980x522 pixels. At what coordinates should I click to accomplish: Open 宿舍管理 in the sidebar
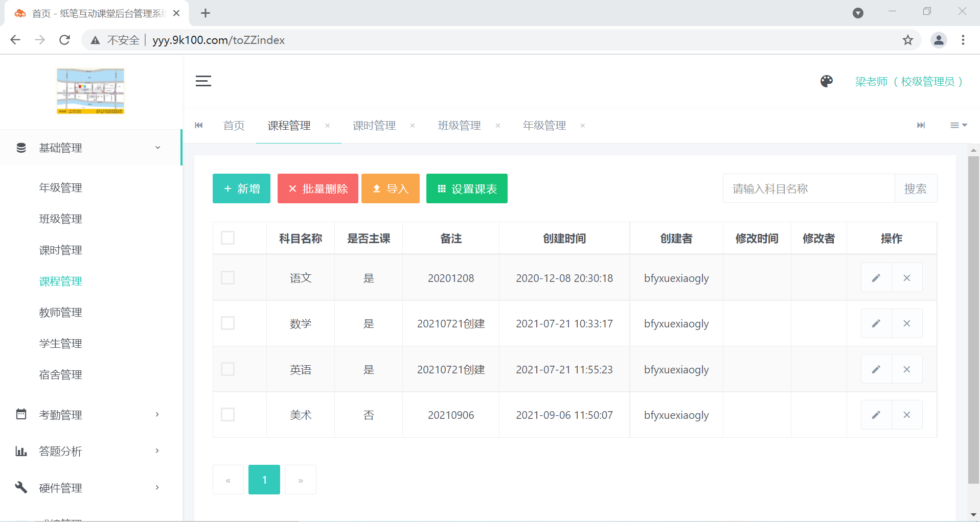(60, 375)
